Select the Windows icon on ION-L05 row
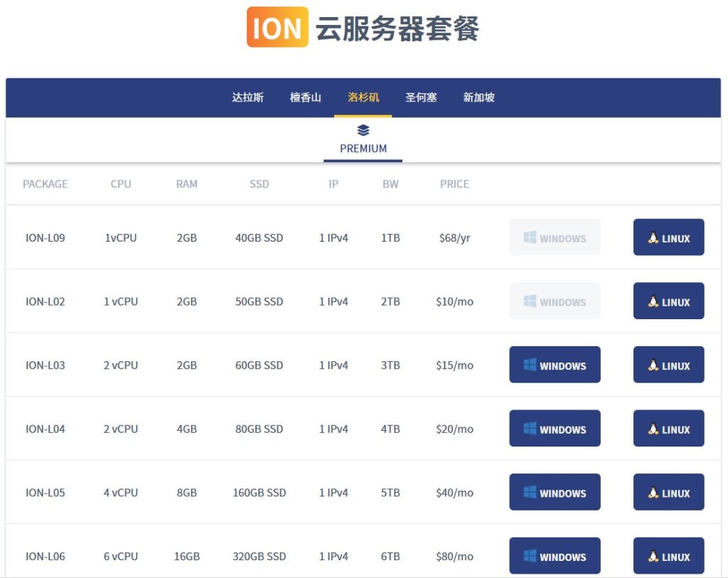This screenshot has height=578, width=728. [x=529, y=492]
